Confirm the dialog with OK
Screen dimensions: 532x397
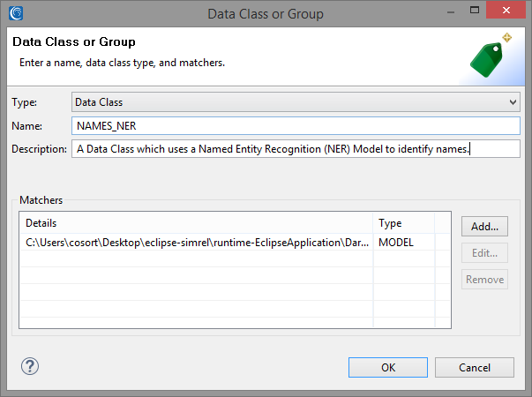(x=388, y=368)
